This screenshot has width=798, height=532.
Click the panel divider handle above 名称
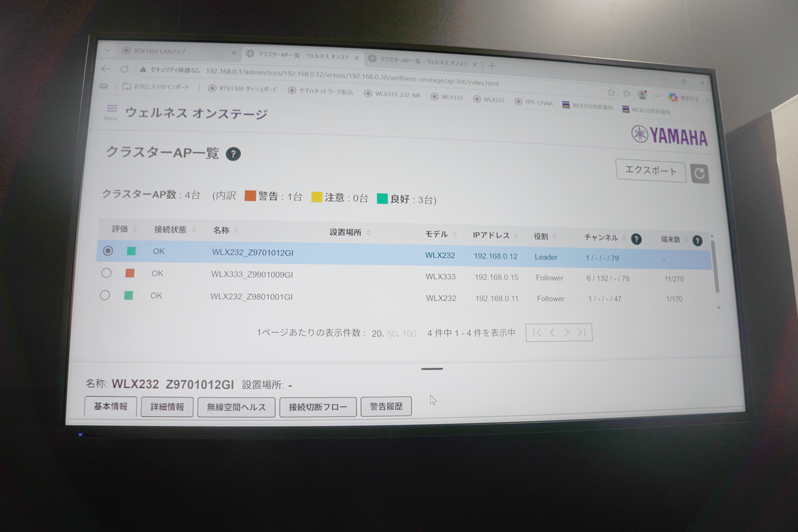coord(432,368)
